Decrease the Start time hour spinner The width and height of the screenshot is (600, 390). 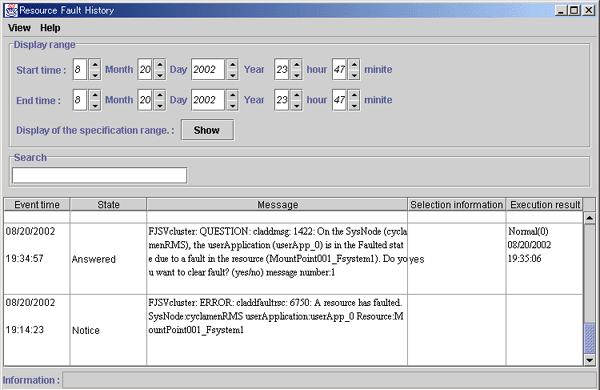pyautogui.click(x=296, y=75)
